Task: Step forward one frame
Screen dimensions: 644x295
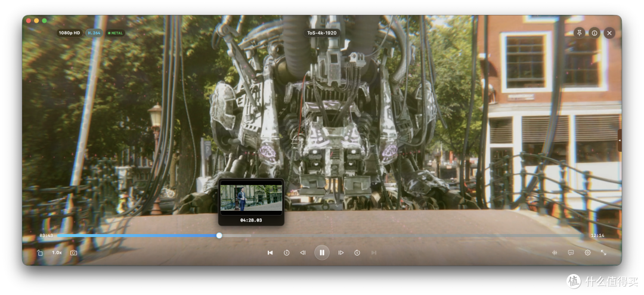Action: pyautogui.click(x=341, y=253)
